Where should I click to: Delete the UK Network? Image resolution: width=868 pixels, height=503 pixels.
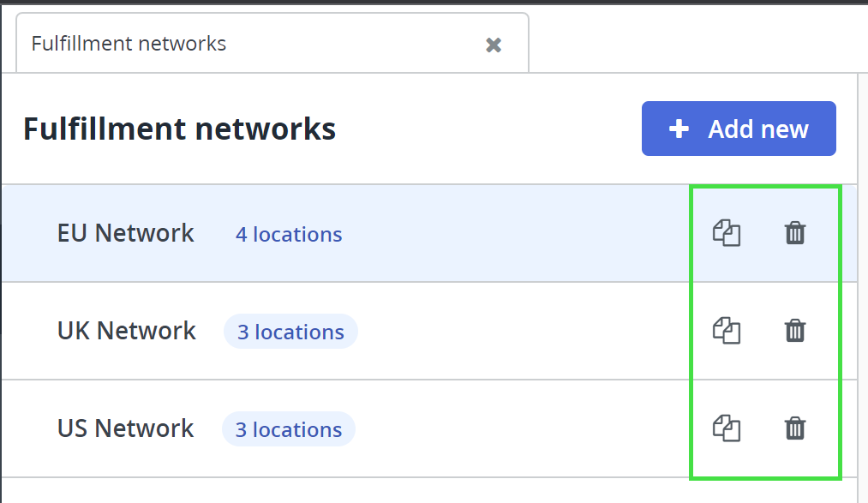[795, 331]
